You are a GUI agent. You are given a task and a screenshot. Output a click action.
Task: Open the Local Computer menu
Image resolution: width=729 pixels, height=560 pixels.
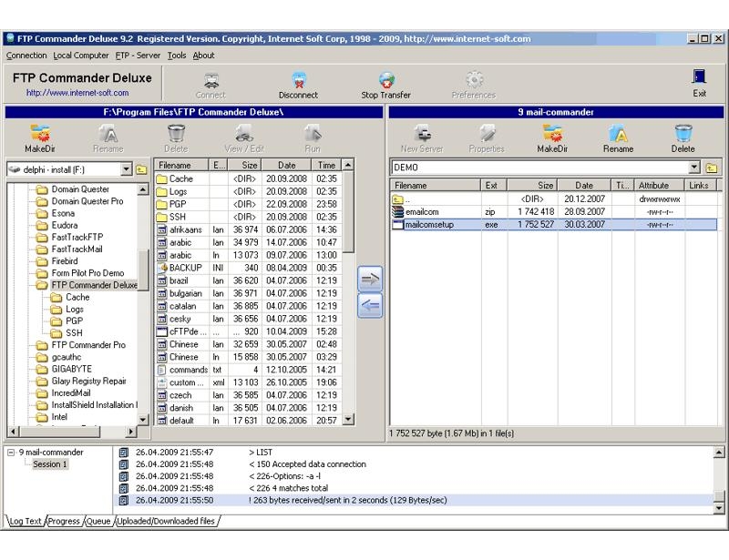pos(81,56)
